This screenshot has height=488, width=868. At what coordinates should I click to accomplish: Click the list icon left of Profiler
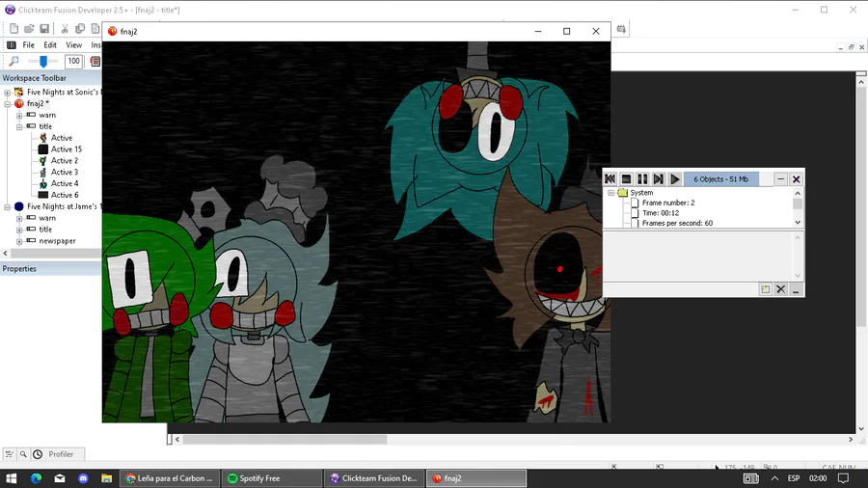coord(10,454)
